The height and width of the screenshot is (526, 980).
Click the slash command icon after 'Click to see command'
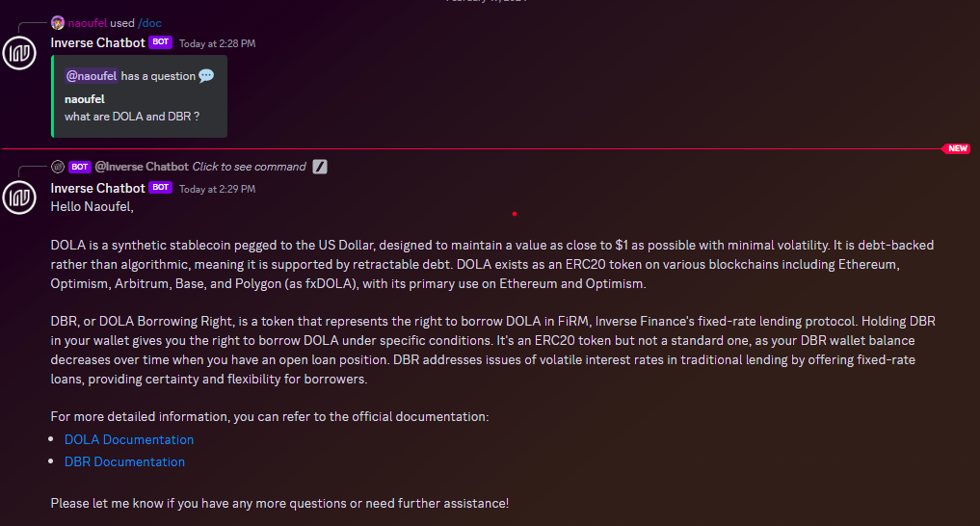point(321,167)
